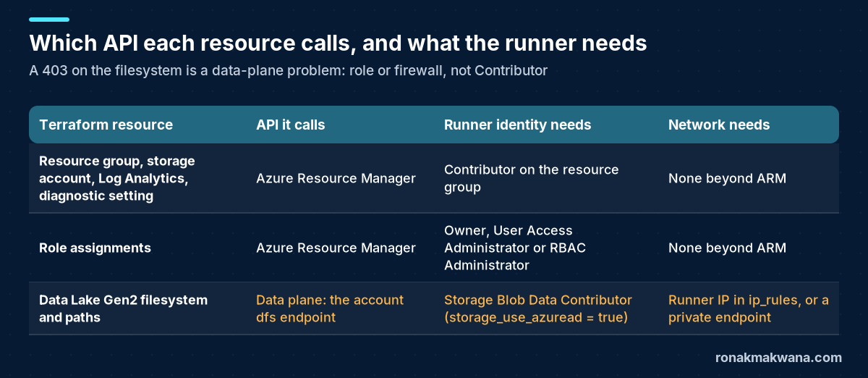This screenshot has height=378, width=868.
Task: Click 'Azure Resource Manager' in the Resource group row
Action: pyautogui.click(x=336, y=178)
